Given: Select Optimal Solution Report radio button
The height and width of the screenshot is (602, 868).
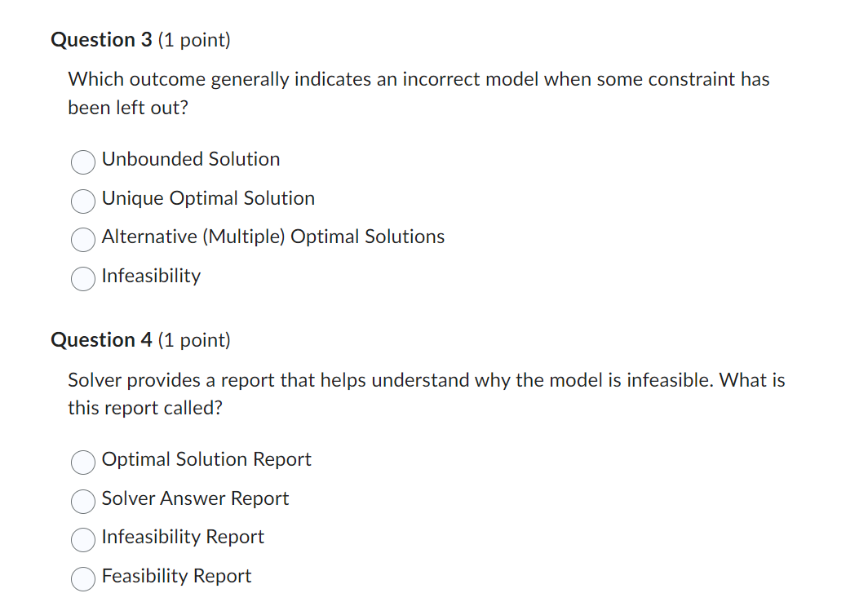Looking at the screenshot, I should click(x=82, y=463).
